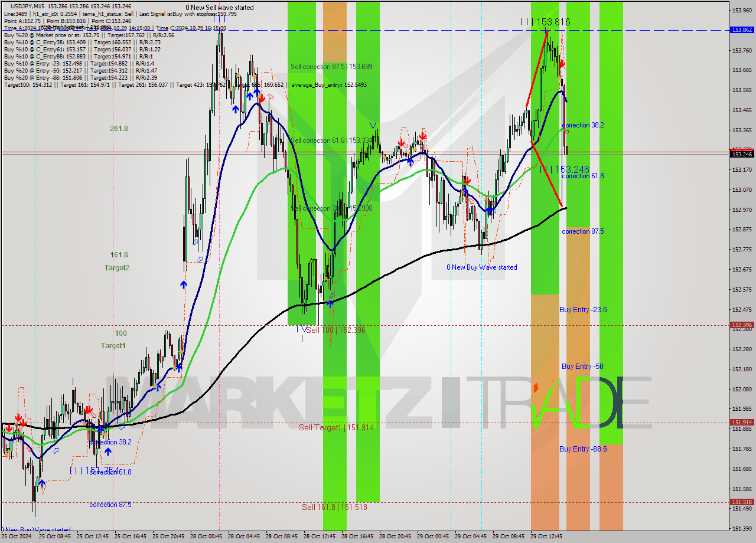
Task: Click the '28 Oct 08:45' time axis label
Action: coord(281,537)
